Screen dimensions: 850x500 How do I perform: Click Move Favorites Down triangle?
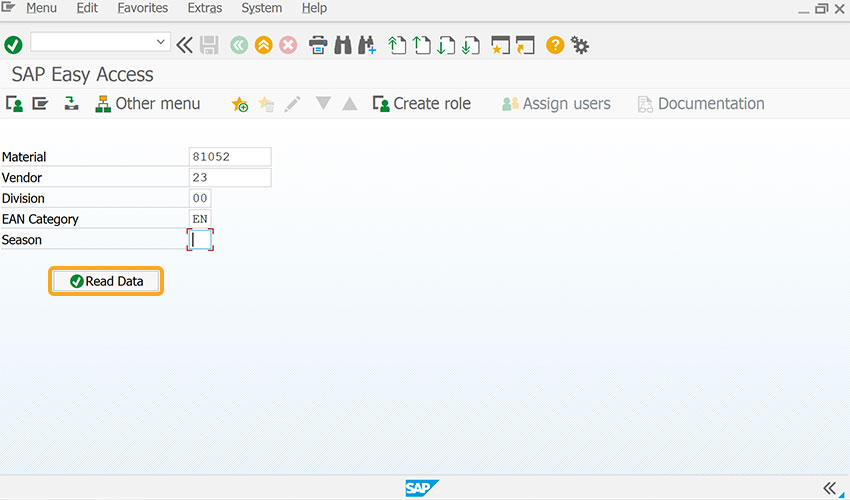(x=323, y=103)
